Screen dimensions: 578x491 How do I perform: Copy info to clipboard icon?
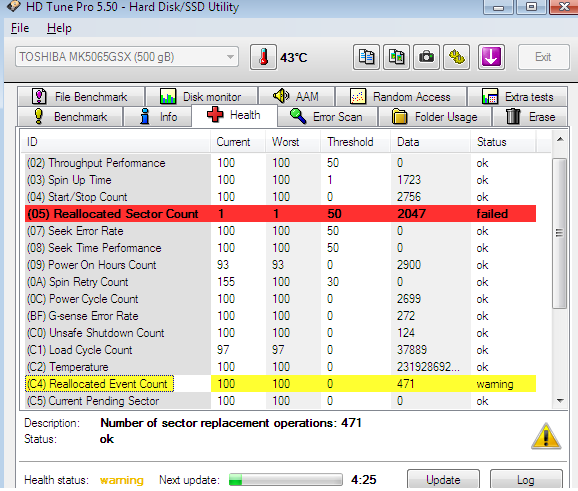[x=366, y=57]
